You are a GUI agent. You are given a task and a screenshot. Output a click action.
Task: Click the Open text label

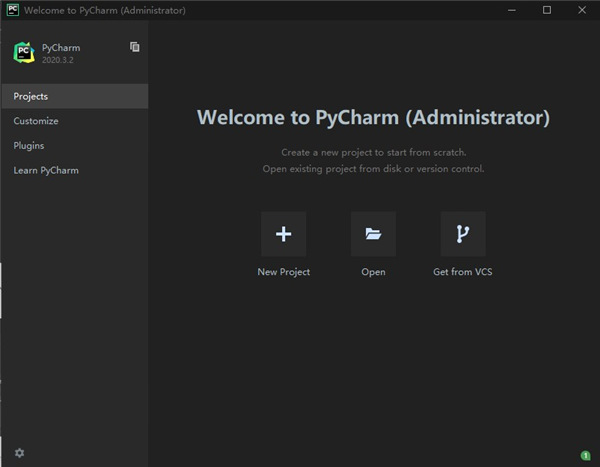click(373, 272)
